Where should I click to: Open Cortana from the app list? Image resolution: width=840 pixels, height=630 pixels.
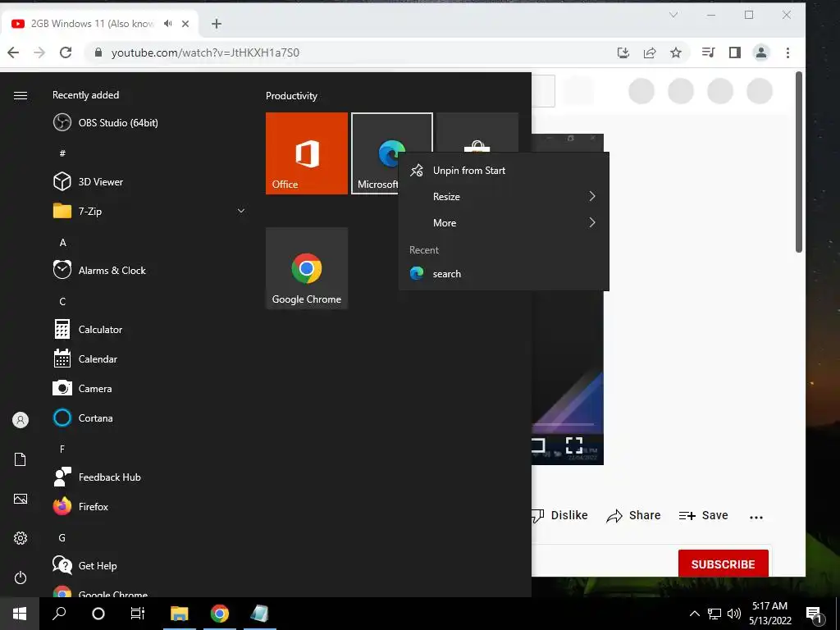83,418
